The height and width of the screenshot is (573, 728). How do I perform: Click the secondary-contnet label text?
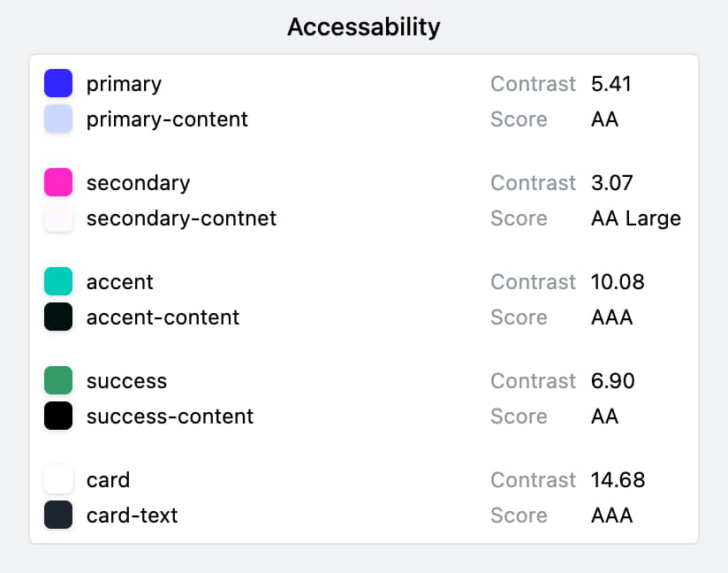point(181,218)
